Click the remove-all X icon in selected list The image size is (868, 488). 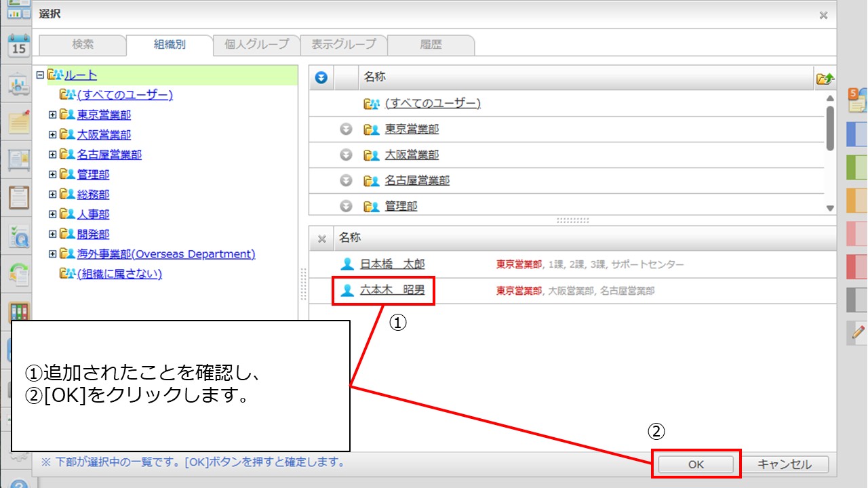[322, 239]
